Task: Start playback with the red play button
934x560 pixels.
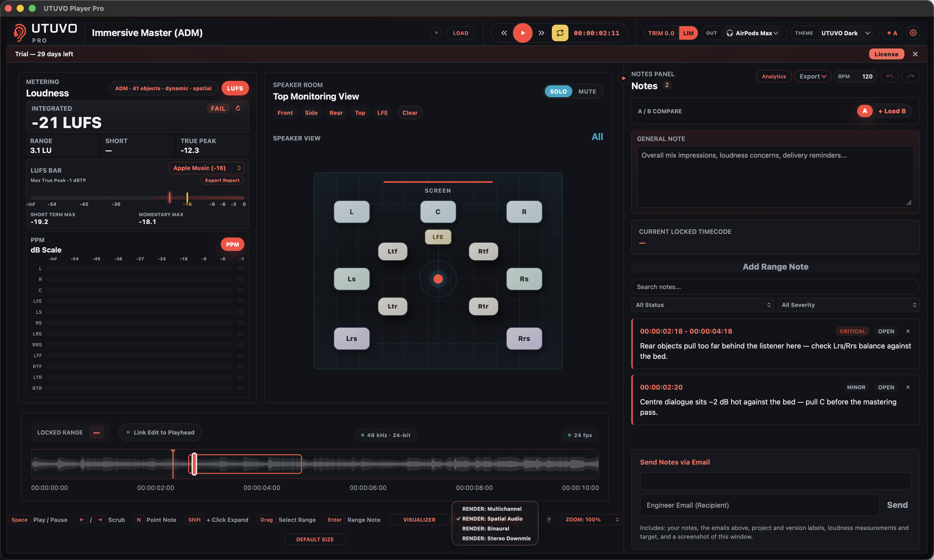Action: tap(523, 33)
